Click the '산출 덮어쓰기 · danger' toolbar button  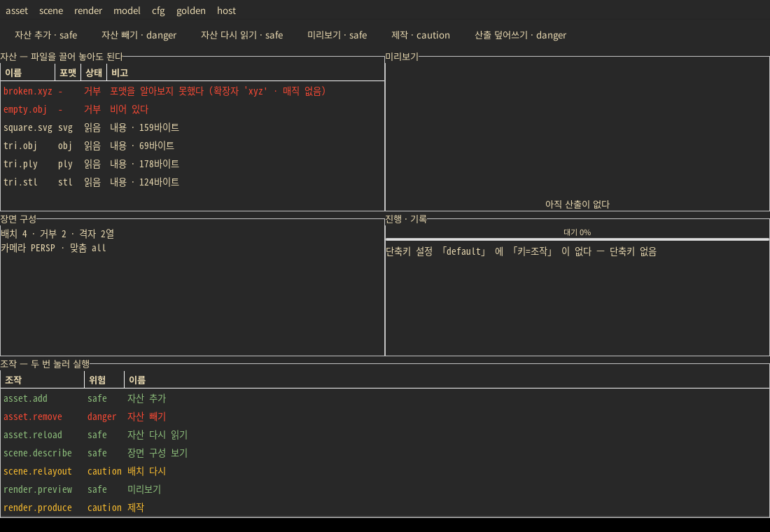pos(520,35)
